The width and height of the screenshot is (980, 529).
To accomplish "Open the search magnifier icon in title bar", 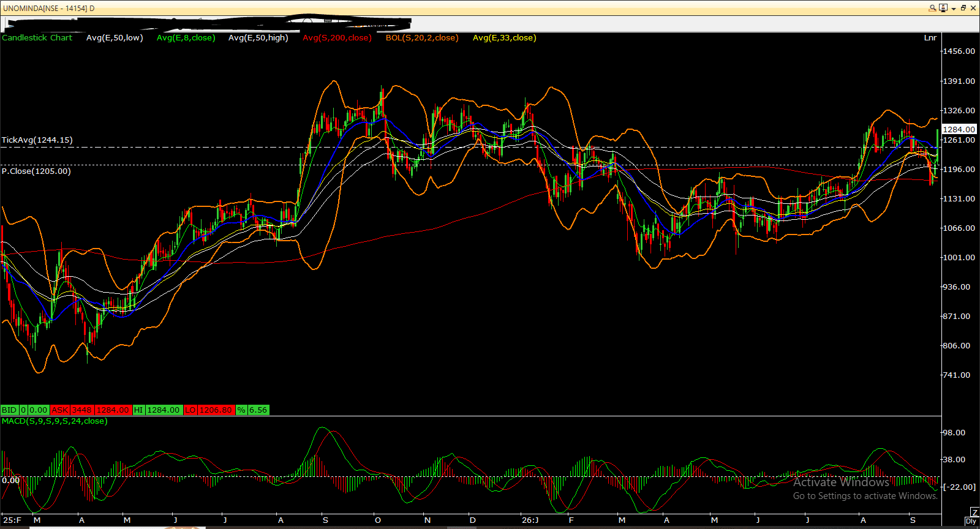I will point(933,8).
